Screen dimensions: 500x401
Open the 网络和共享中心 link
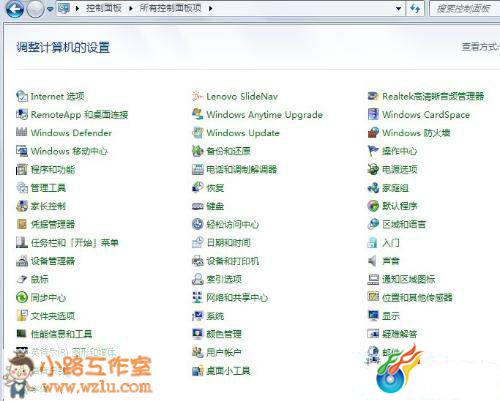click(x=237, y=297)
